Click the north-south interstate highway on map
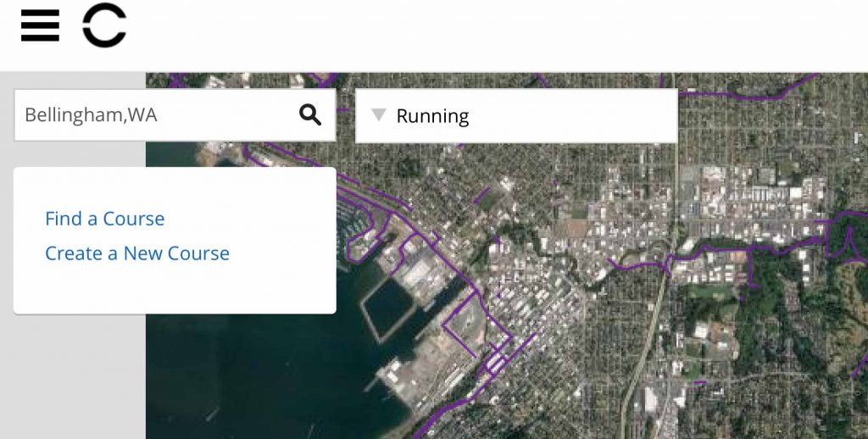This screenshot has height=439, width=868. coord(646,339)
